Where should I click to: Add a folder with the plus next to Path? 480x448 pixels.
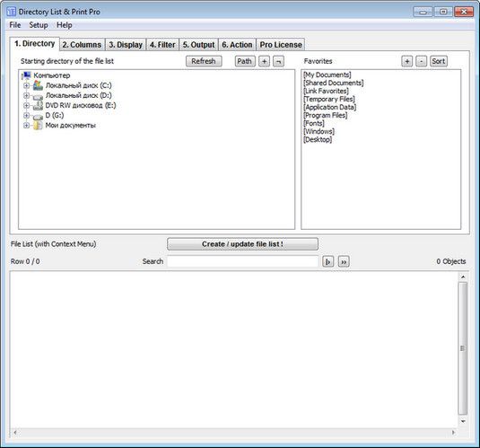[x=264, y=61]
